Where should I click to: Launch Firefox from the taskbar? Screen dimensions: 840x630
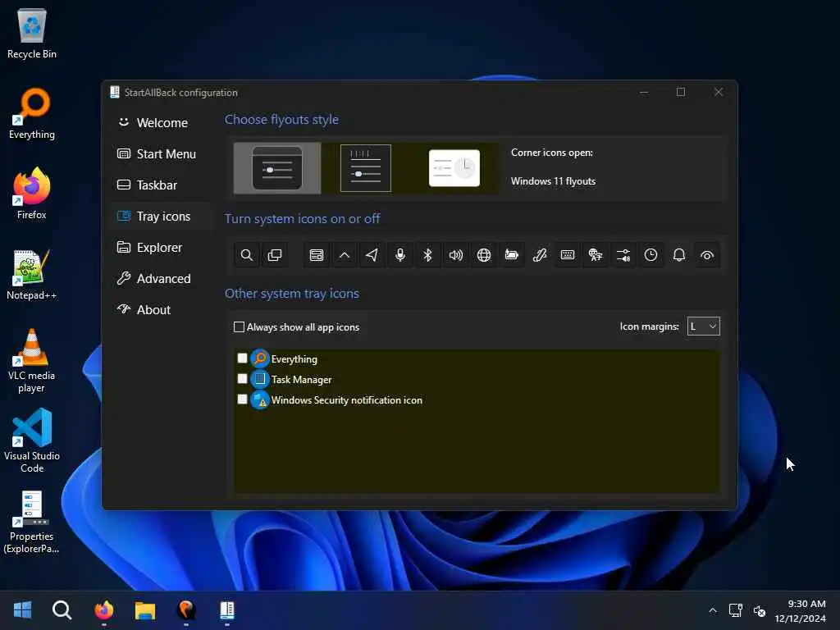click(104, 610)
